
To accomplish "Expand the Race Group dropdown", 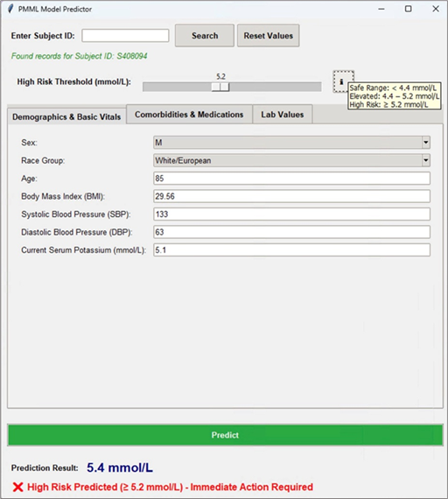I will tap(291, 160).
